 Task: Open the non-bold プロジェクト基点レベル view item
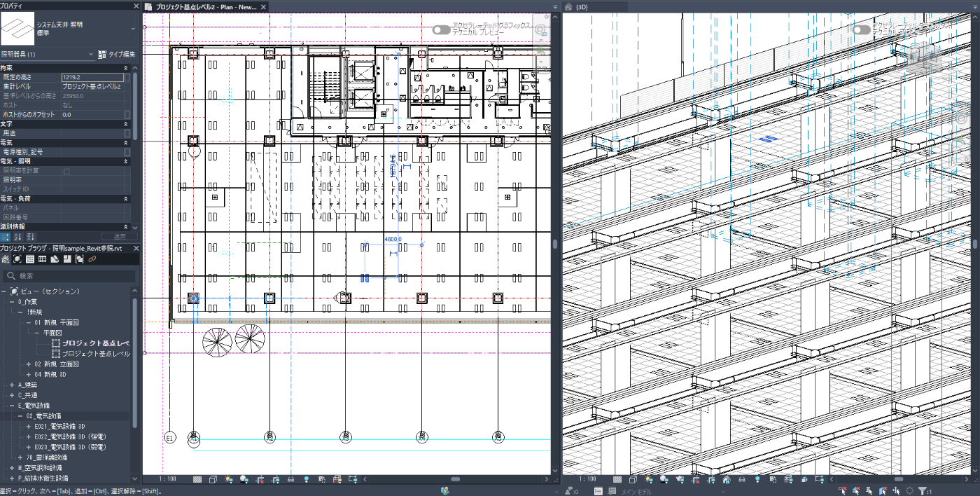click(x=96, y=354)
